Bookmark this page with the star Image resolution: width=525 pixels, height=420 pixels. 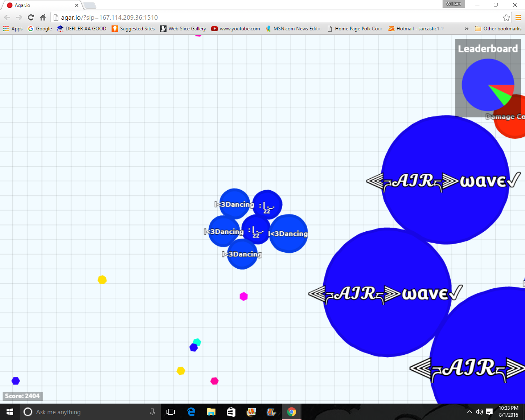coord(506,17)
